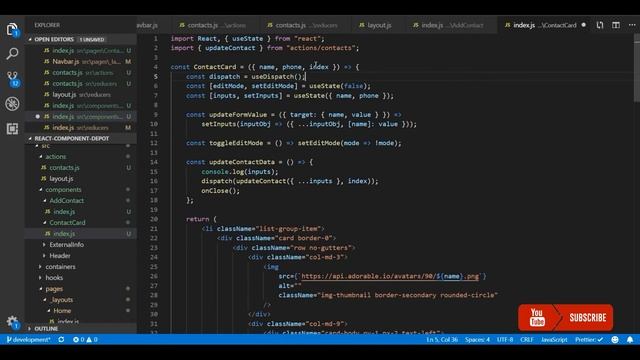Click the Open Changes icon in editor toolbar
640x360 pixels.
click(600, 25)
